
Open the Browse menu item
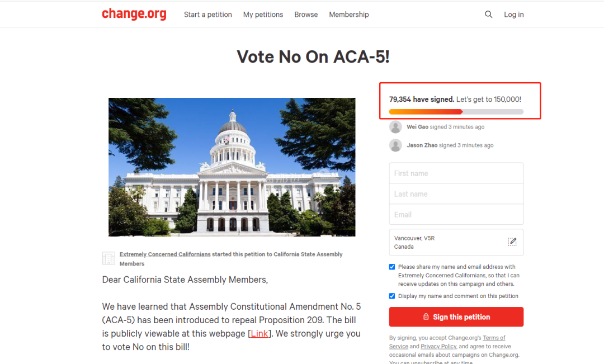tap(306, 15)
